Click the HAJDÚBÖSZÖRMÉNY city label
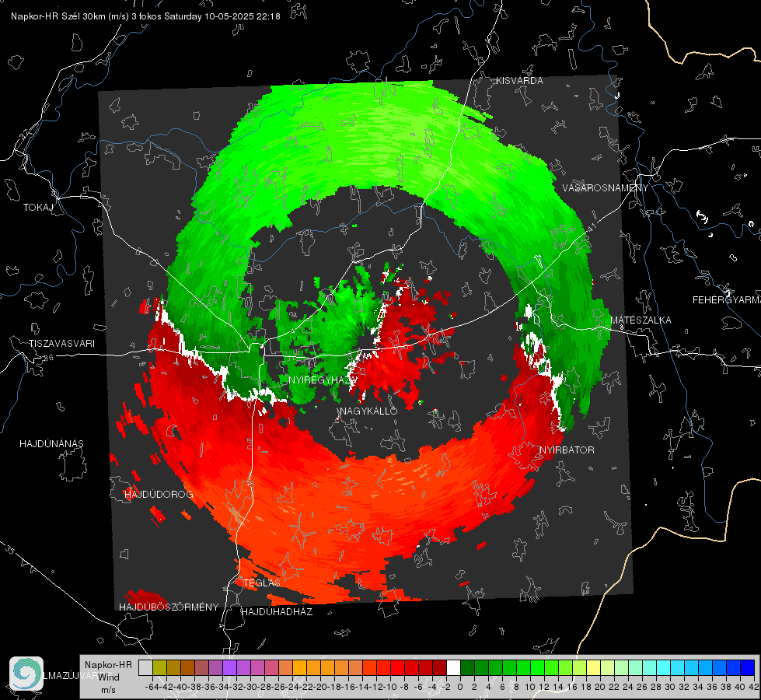 [169, 607]
